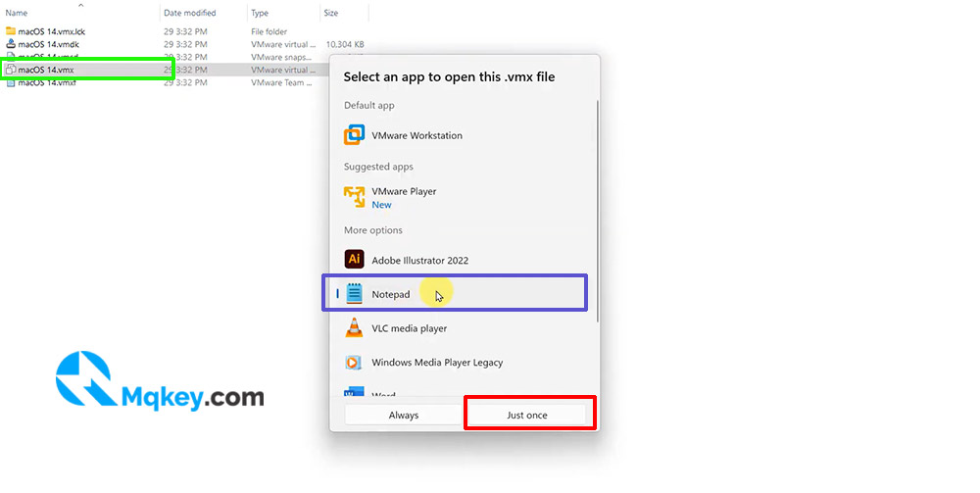This screenshot has width=980, height=493.
Task: Select the macOS 14.vmdk file
Action: [48, 44]
